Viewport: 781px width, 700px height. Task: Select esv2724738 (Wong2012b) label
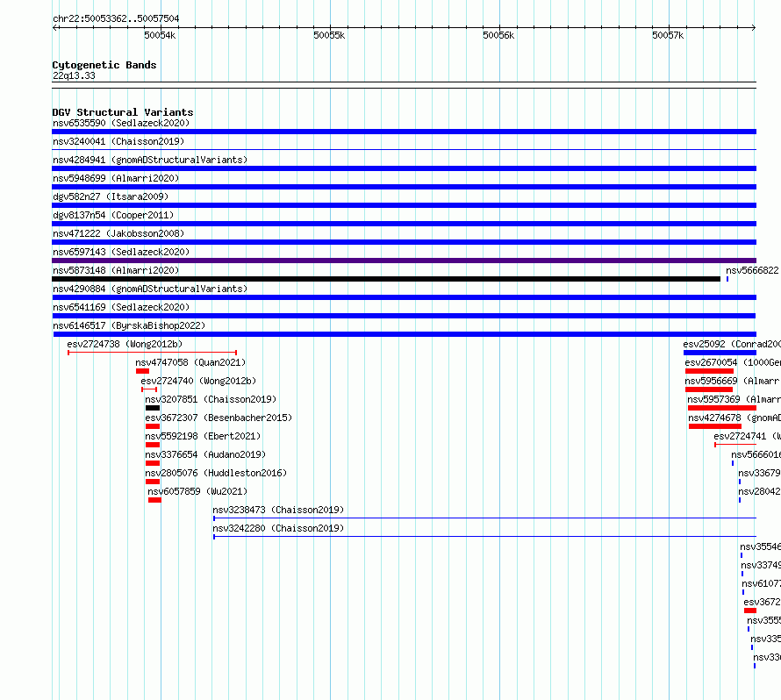click(125, 344)
